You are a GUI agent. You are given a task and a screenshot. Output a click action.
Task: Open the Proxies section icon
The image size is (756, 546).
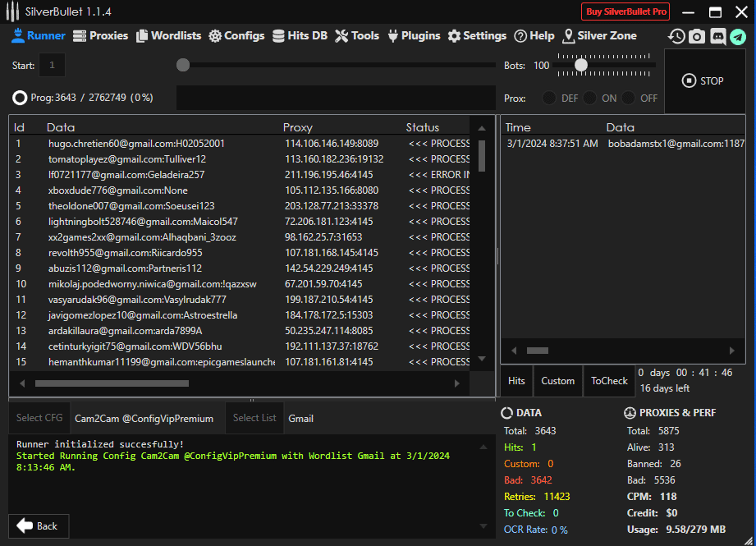pyautogui.click(x=80, y=36)
